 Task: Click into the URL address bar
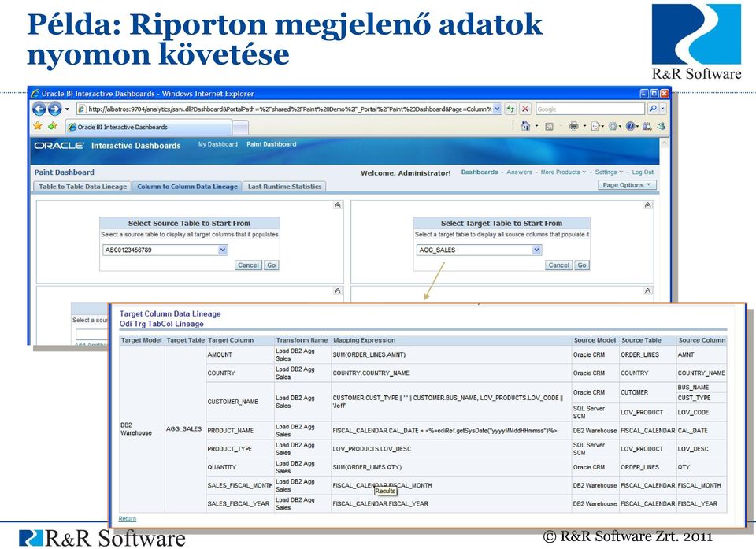point(289,109)
